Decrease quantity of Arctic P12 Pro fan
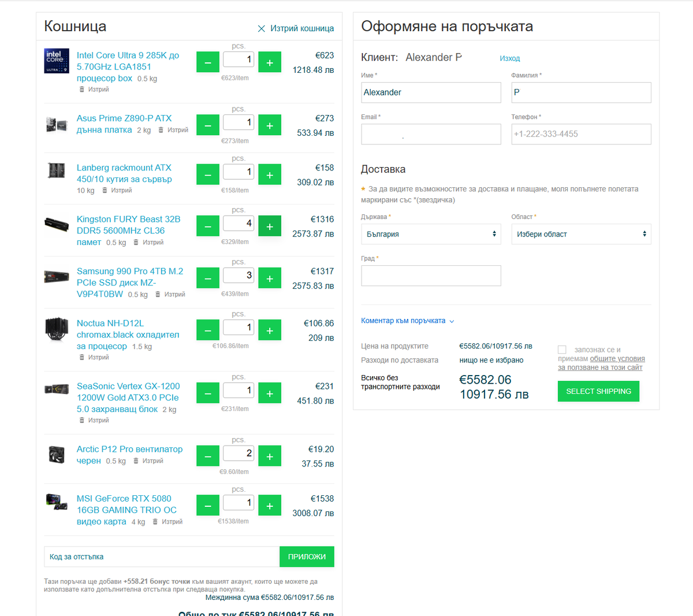This screenshot has height=616, width=693. (x=208, y=457)
